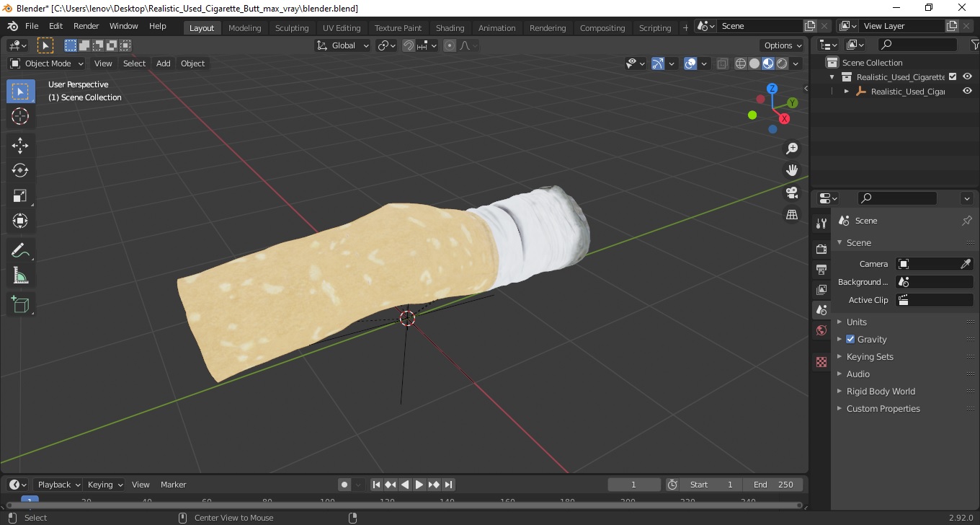Select the Rotate tool
Screen dimensions: 980x525
[20, 170]
